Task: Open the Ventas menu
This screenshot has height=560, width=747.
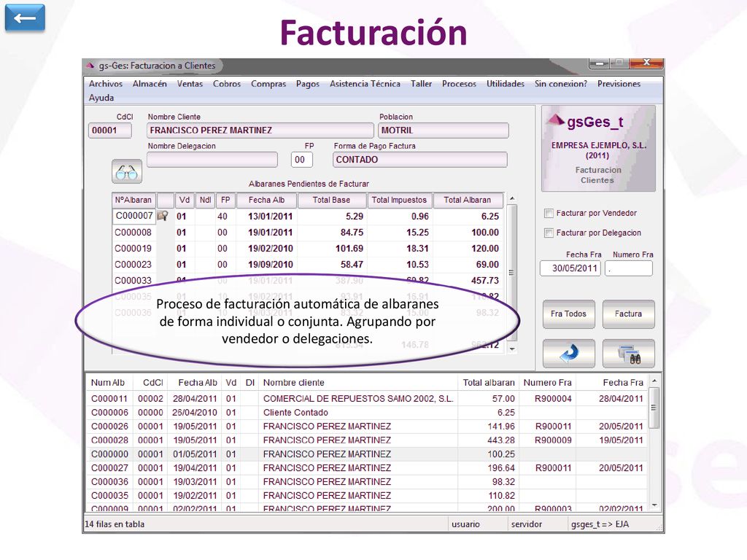Action: point(190,84)
